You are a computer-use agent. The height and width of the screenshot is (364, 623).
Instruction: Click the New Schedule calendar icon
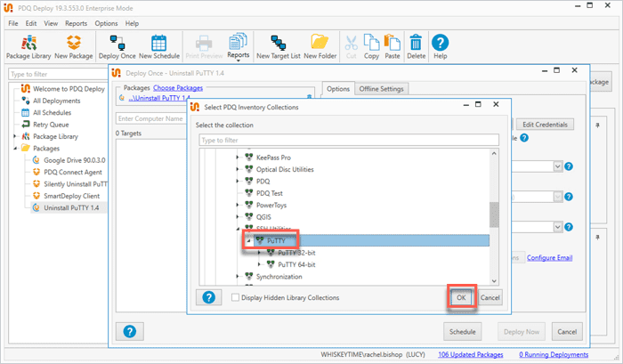(159, 47)
